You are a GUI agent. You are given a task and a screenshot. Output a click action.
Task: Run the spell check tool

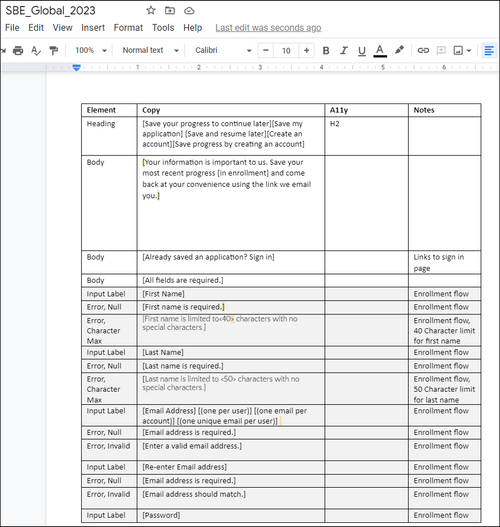[x=36, y=50]
